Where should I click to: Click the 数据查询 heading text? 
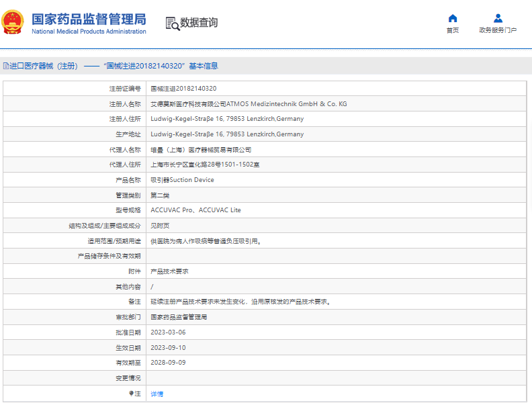click(199, 23)
